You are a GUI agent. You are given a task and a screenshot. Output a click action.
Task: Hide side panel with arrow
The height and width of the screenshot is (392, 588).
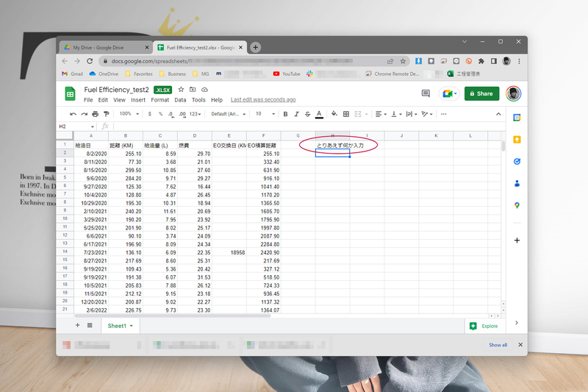click(517, 323)
